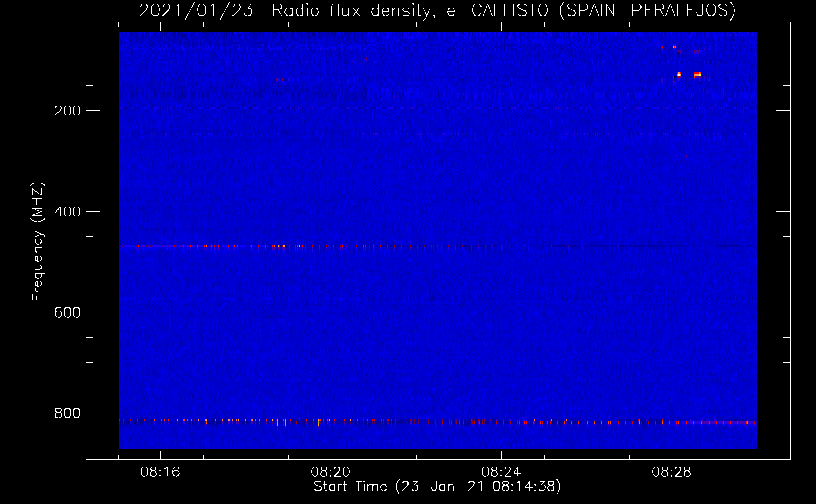Image resolution: width=816 pixels, height=504 pixels.
Task: Click the 08:28 time tick label
Action: click(x=672, y=472)
